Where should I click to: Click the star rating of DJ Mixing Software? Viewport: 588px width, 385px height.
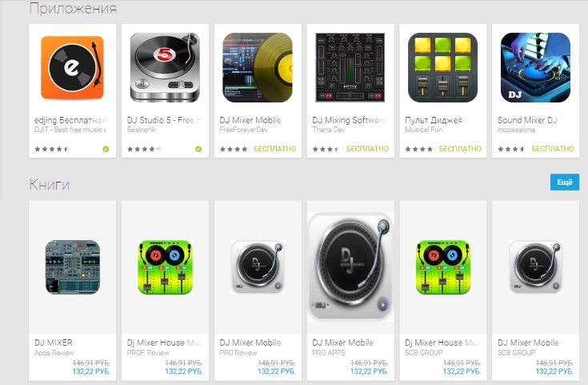[326, 149]
